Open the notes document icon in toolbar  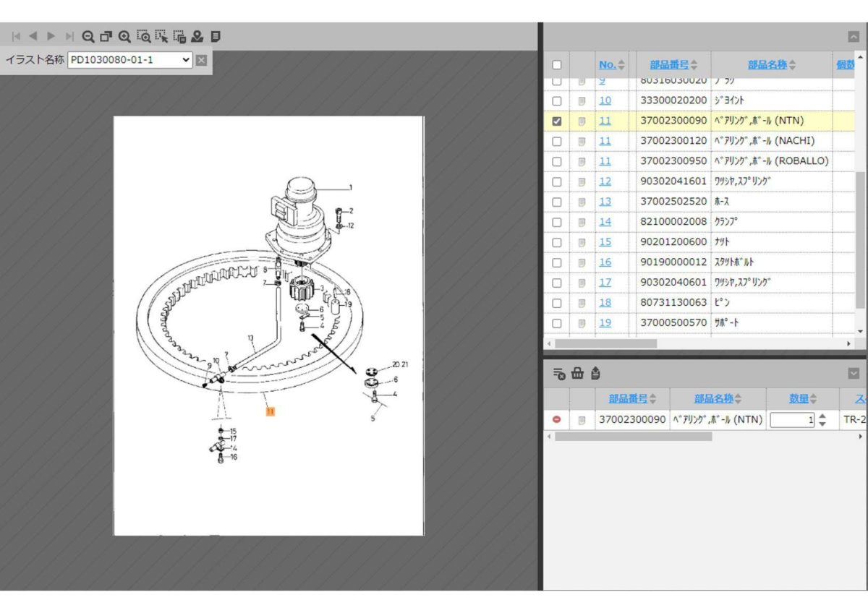pos(216,36)
